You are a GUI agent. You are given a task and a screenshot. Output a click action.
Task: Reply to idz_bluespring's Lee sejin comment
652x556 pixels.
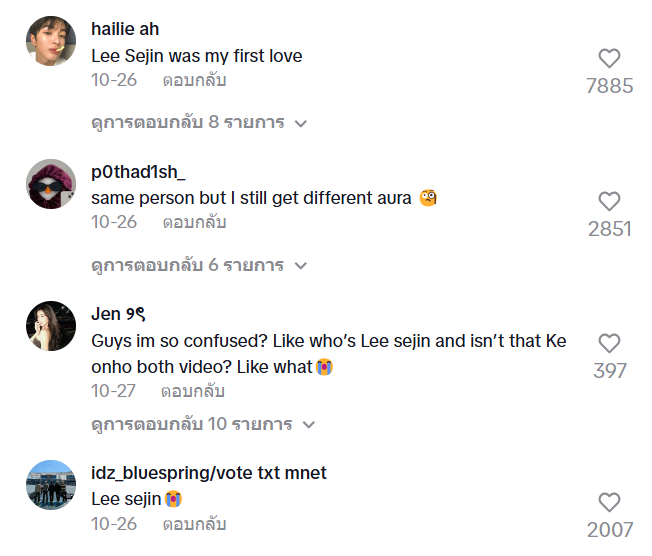pos(194,524)
